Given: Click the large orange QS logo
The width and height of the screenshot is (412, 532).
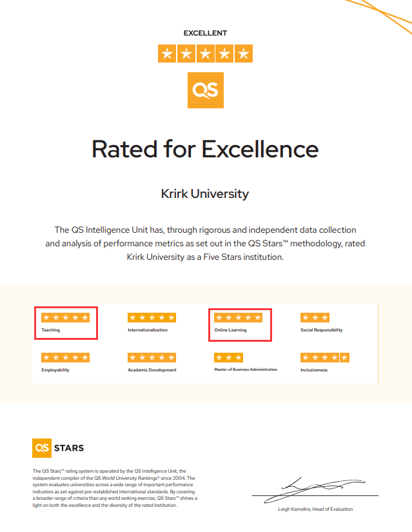Looking at the screenshot, I should click(x=206, y=90).
